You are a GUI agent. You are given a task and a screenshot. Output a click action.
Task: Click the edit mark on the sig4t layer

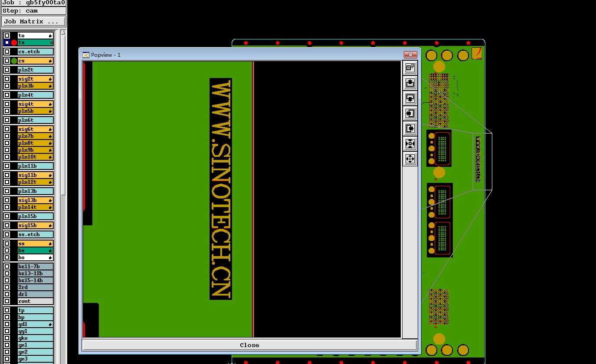click(x=50, y=104)
